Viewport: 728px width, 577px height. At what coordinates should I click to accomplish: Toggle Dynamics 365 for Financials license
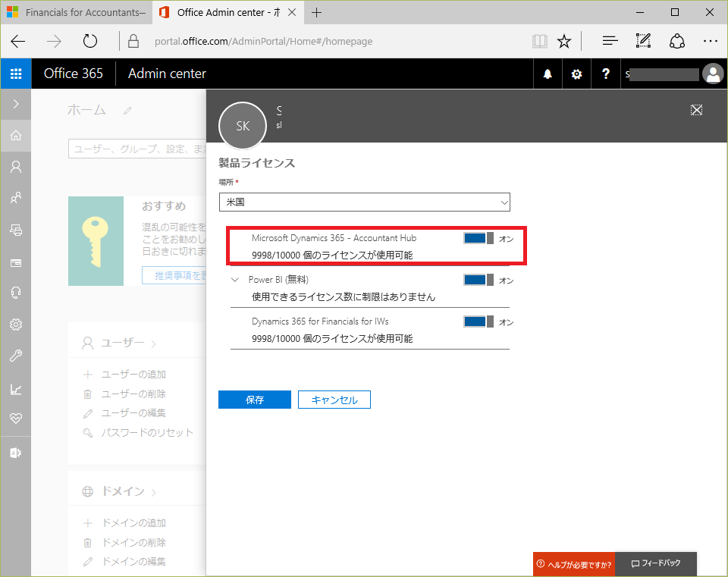tap(479, 321)
